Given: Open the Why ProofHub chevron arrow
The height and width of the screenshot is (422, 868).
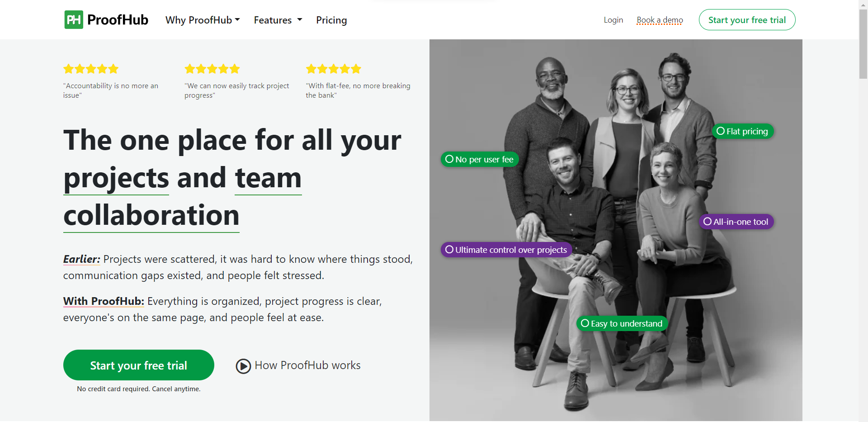Looking at the screenshot, I should pos(237,20).
